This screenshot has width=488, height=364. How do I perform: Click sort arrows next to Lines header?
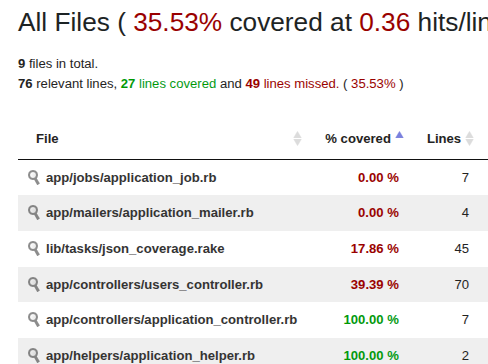click(x=469, y=139)
